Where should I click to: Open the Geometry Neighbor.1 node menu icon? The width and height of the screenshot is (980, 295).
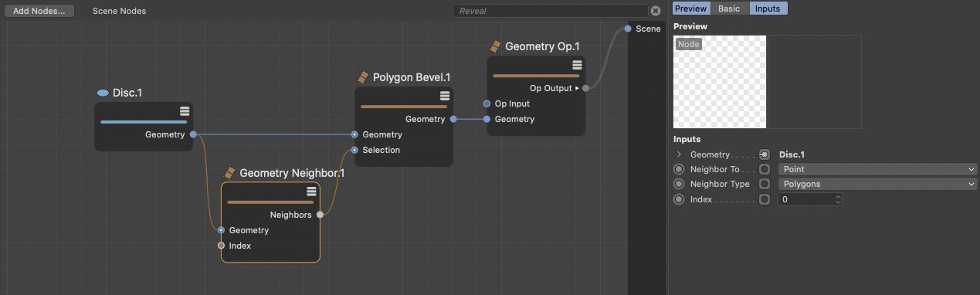311,192
